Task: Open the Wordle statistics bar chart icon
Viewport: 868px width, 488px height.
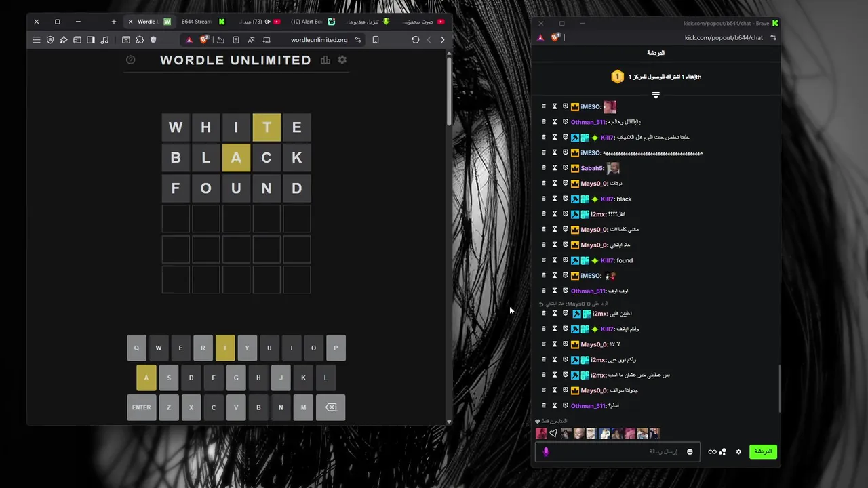Action: [325, 60]
